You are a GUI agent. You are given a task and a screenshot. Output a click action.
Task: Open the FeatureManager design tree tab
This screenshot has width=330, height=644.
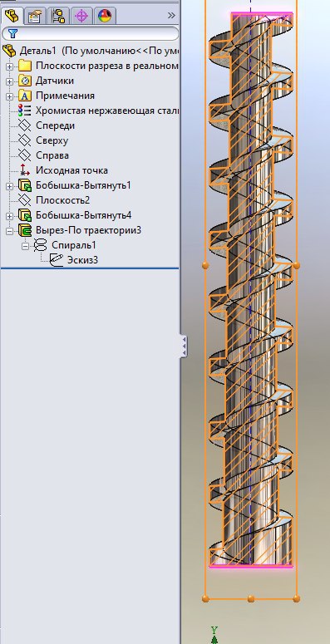pyautogui.click(x=11, y=17)
